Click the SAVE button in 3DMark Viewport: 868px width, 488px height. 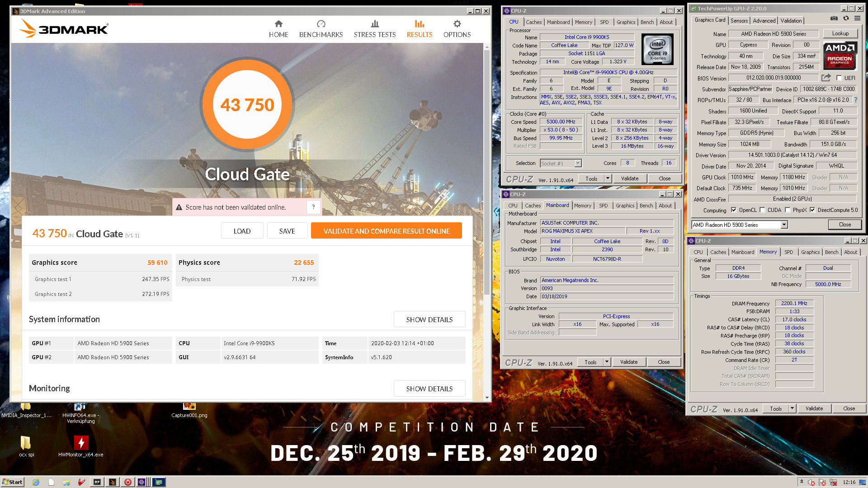point(287,231)
